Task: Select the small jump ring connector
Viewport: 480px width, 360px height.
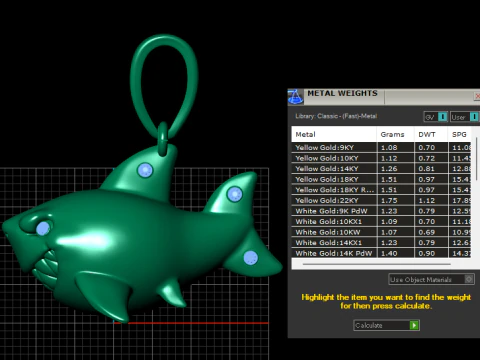Action: [x=163, y=139]
